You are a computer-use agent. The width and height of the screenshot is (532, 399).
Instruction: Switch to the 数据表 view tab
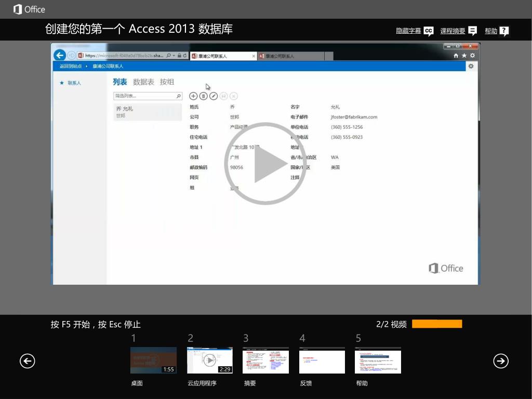point(143,82)
